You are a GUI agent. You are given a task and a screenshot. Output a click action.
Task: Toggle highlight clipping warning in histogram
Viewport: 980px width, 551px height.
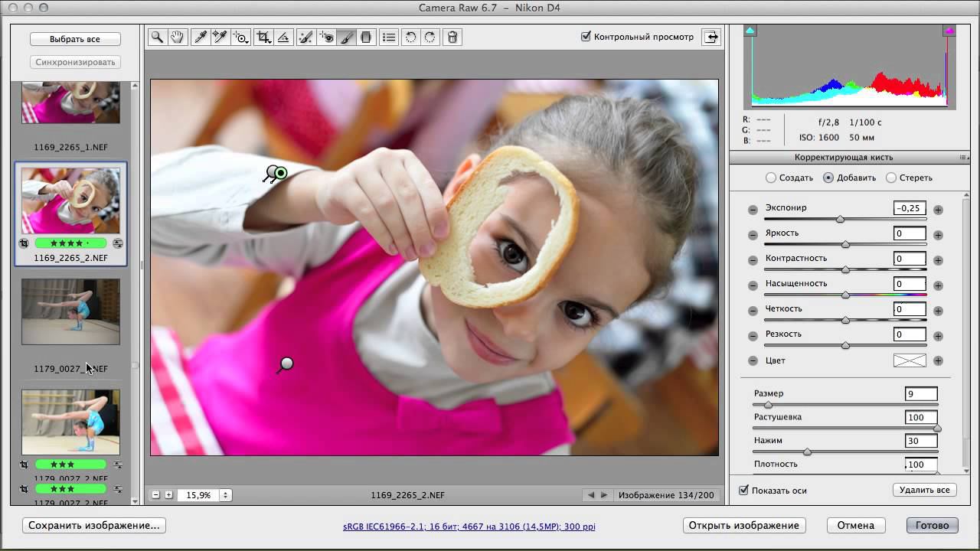pos(949,31)
